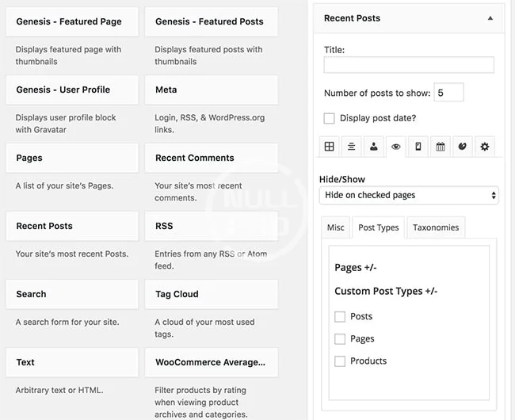Screen dimensions: 515x420
Task: Collapse the Recent Posts widget panel arrow
Action: pos(490,18)
